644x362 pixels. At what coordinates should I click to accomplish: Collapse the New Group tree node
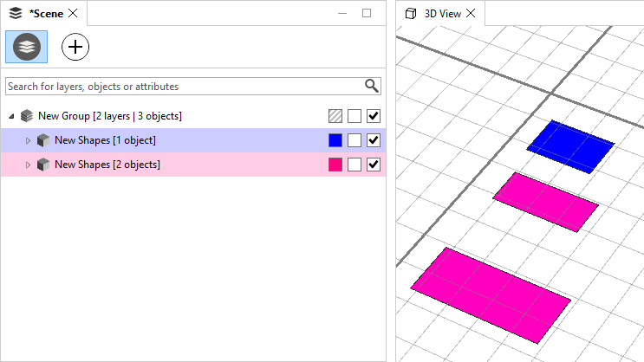(x=11, y=116)
